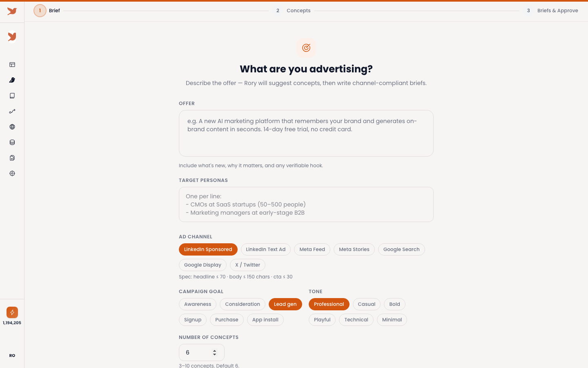Open the notebook icon in the sidebar
The height and width of the screenshot is (368, 588).
coord(12,96)
